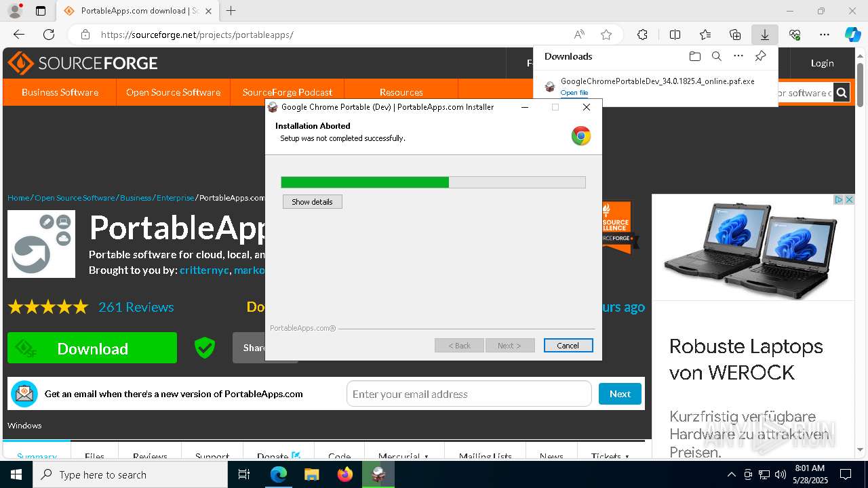Viewport: 868px width, 488px height.
Task: Click the installer progress bar
Action: click(x=433, y=182)
